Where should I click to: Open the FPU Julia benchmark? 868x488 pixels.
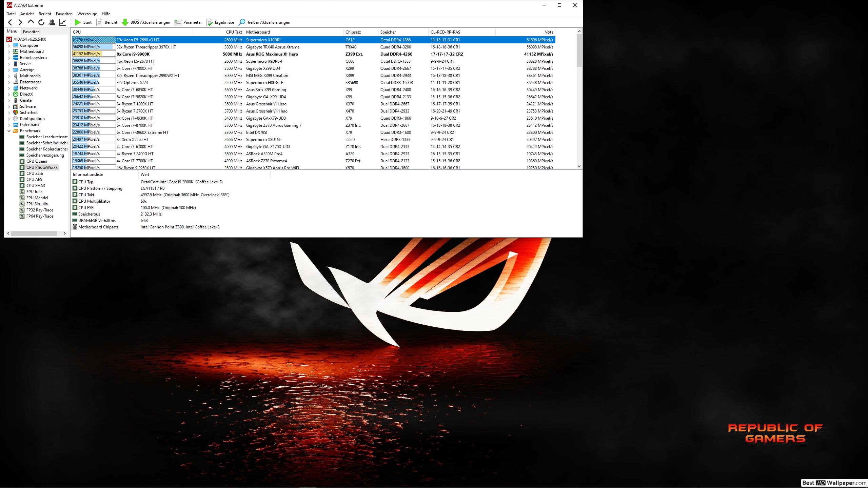point(36,191)
